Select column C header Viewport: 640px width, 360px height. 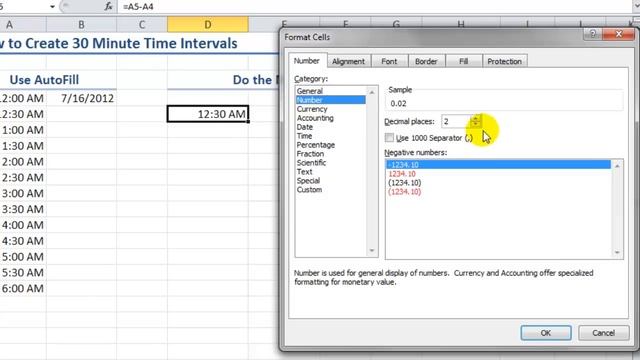[142, 24]
